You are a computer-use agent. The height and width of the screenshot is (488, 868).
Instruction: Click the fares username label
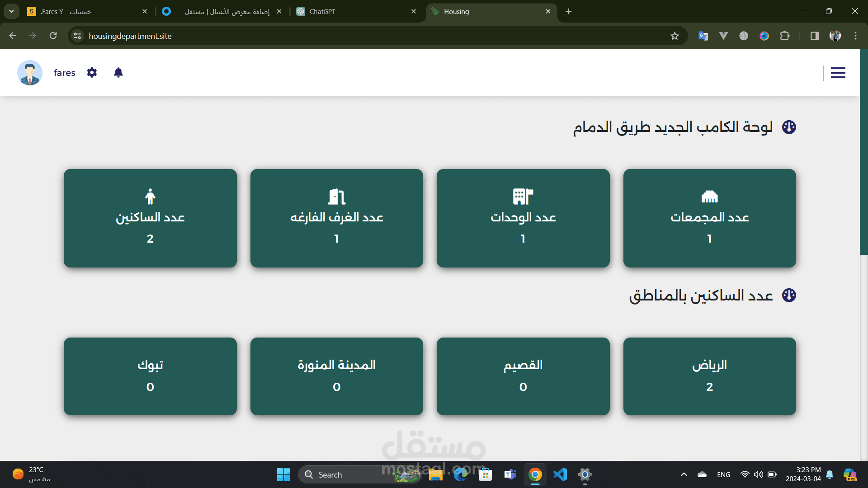pyautogui.click(x=65, y=73)
